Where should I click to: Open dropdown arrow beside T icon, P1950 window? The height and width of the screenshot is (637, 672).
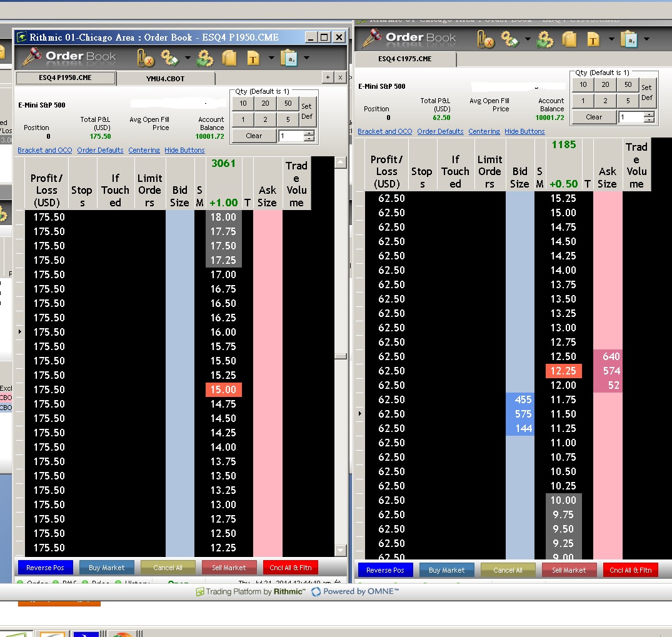pos(271,58)
